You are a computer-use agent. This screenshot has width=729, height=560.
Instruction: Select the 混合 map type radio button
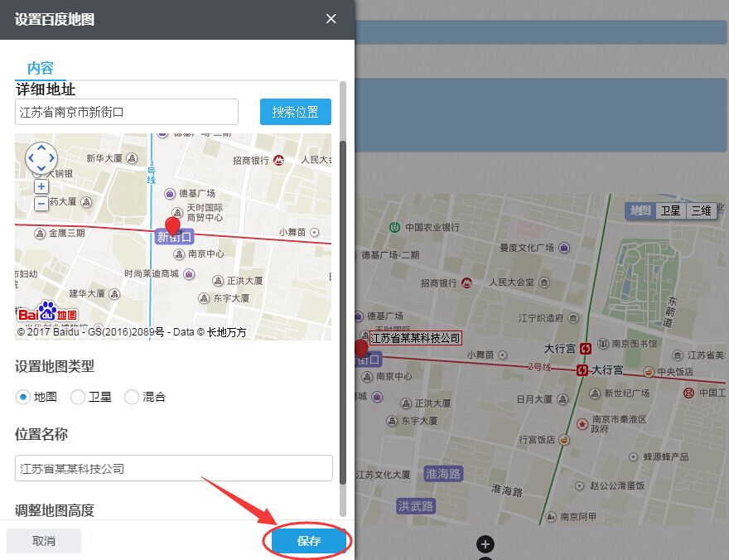[131, 397]
